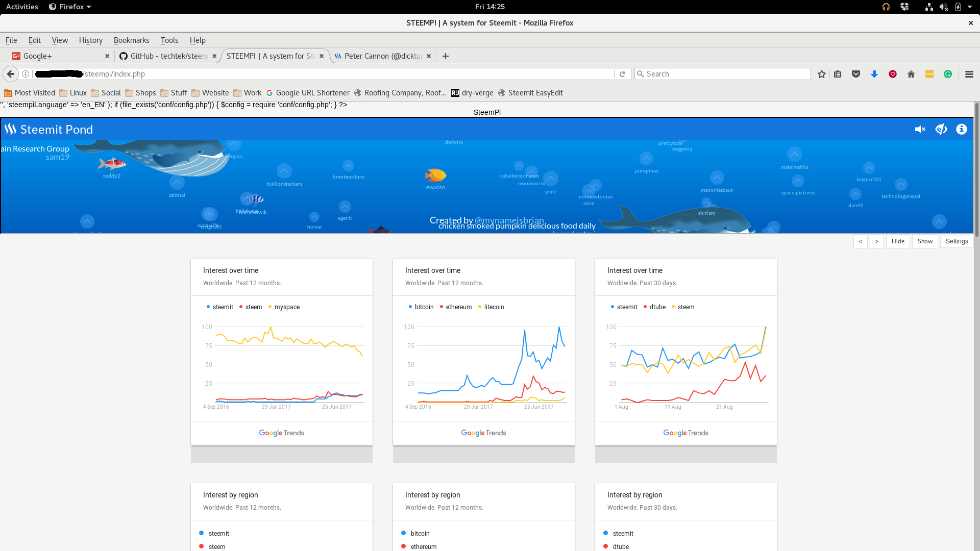Click the egenit bubble in the pond
The width and height of the screenshot is (980, 551).
coord(345,207)
